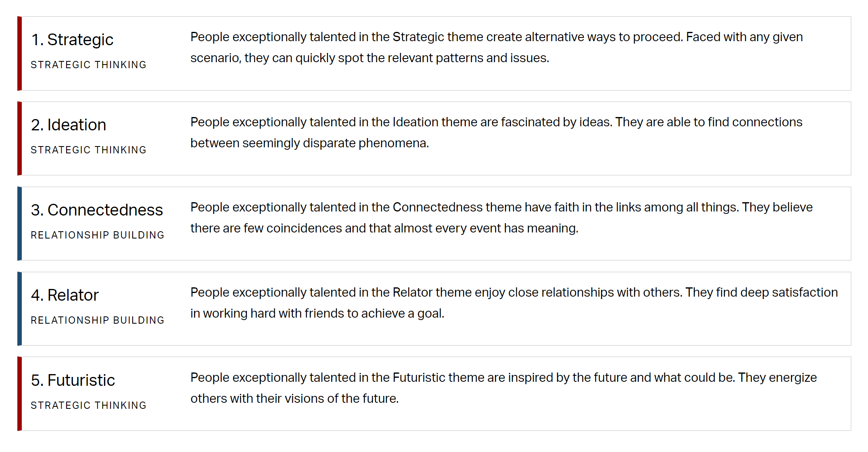Click 'STRATEGIC THINKING' label under Futuristic

pyautogui.click(x=89, y=406)
